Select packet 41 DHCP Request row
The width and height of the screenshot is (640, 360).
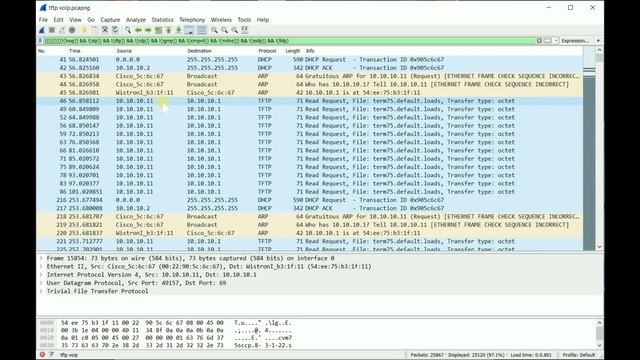(x=309, y=60)
